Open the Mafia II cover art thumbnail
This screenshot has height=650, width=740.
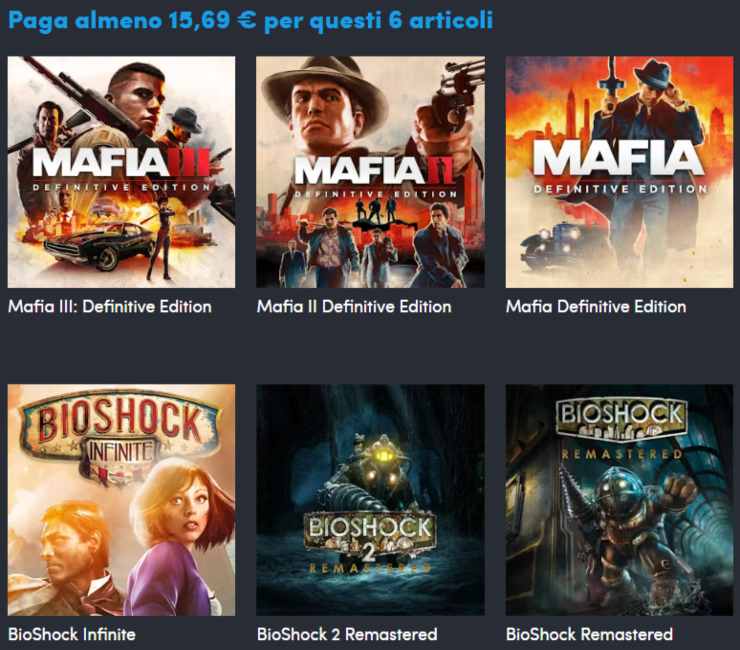click(370, 172)
